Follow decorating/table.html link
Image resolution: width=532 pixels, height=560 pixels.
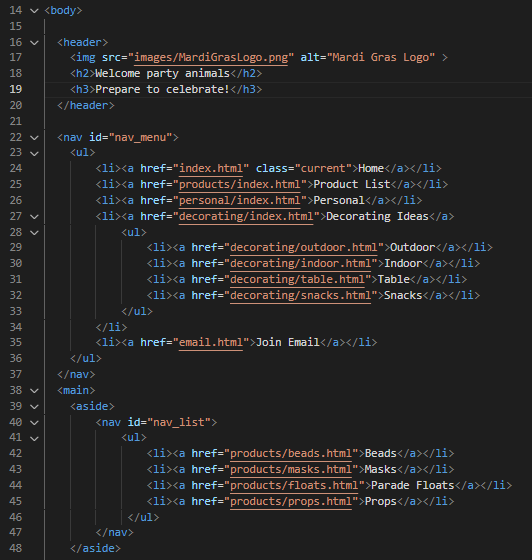297,279
